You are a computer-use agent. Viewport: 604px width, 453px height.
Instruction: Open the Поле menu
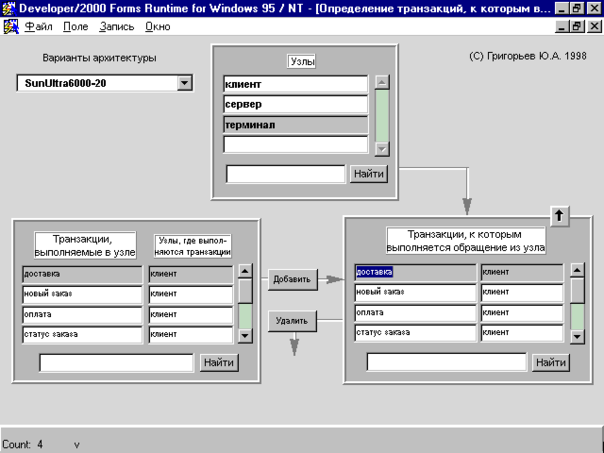[76, 27]
